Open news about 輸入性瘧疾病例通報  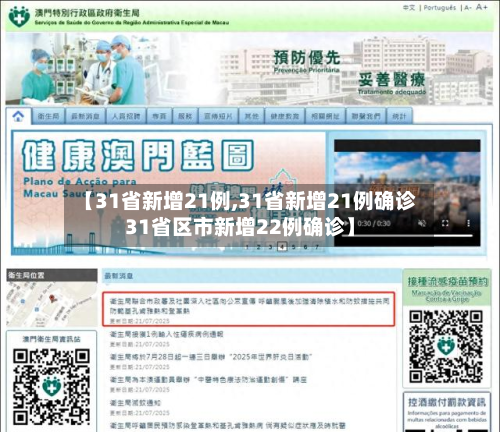(x=166, y=334)
